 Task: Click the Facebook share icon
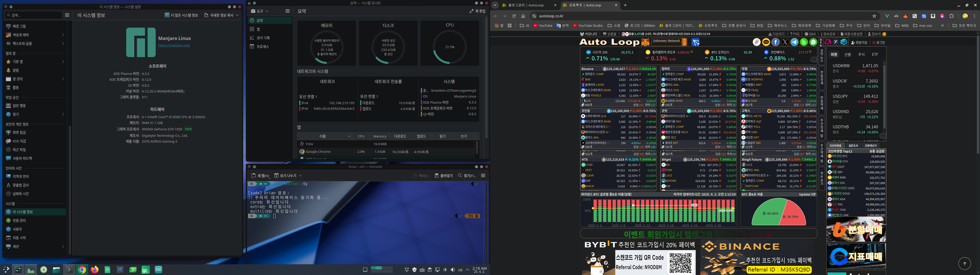tap(775, 42)
